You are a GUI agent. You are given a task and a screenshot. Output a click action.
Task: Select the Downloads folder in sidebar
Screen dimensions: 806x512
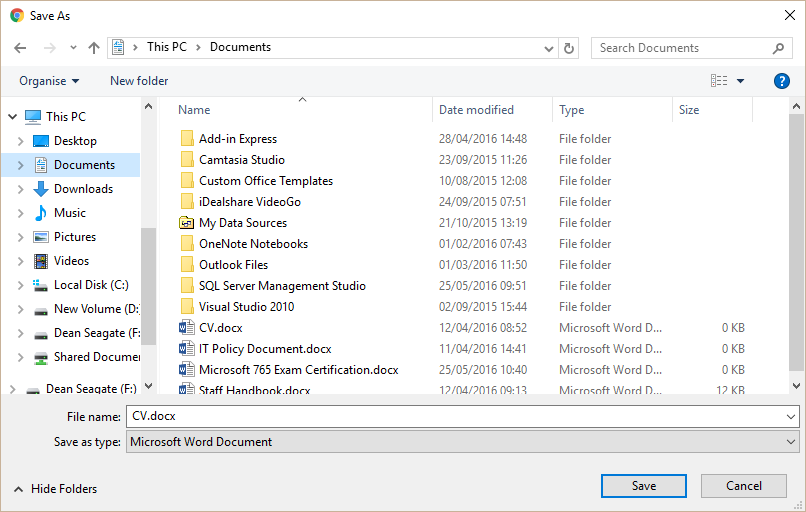[83, 189]
